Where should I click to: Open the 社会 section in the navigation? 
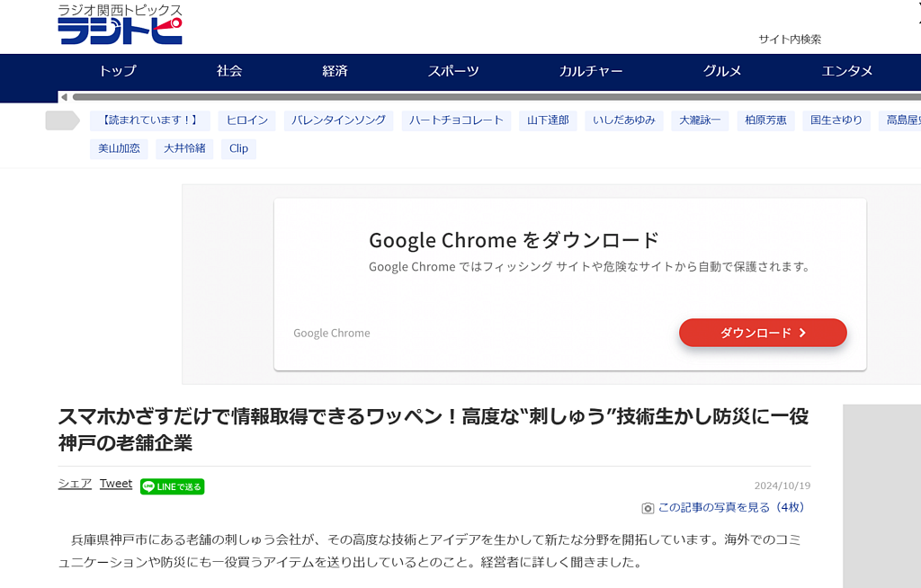coord(228,72)
